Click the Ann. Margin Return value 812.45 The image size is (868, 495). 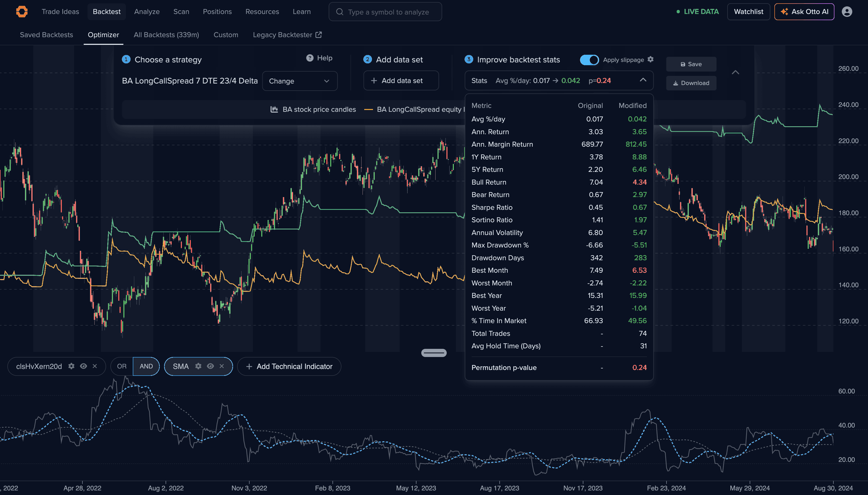click(636, 144)
